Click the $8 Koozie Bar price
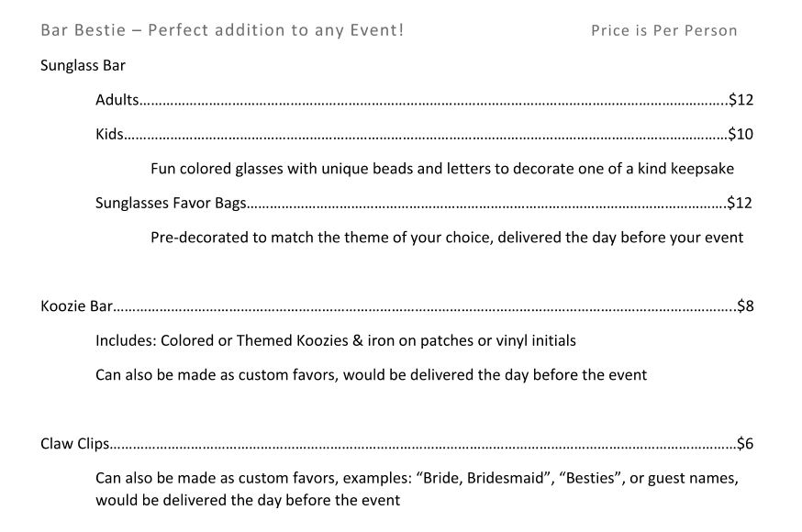 [x=744, y=306]
